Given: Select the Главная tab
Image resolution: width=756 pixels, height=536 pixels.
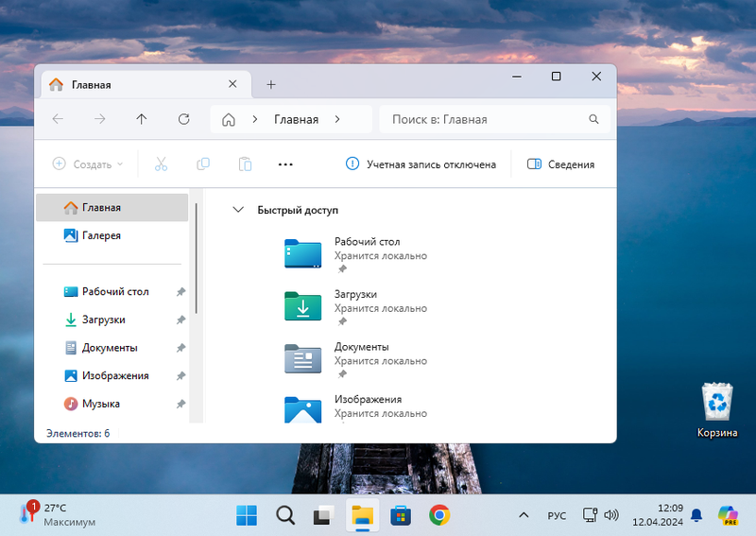Looking at the screenshot, I should point(146,84).
